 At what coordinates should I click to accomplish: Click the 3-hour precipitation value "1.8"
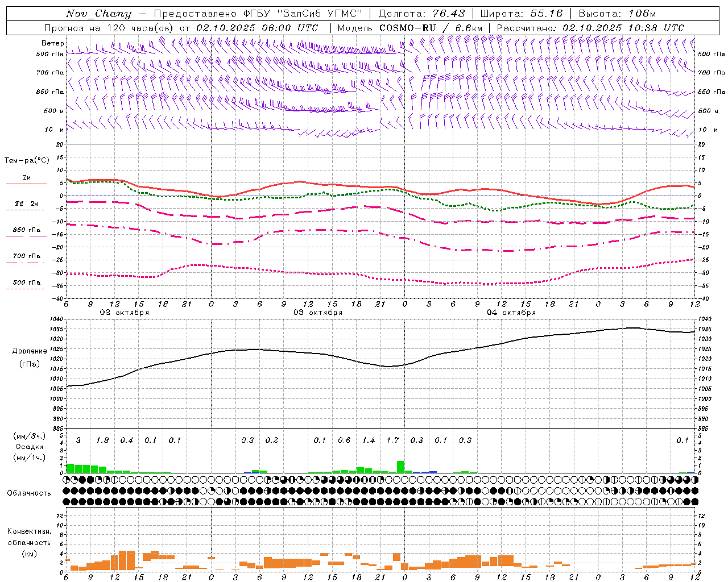tap(102, 440)
